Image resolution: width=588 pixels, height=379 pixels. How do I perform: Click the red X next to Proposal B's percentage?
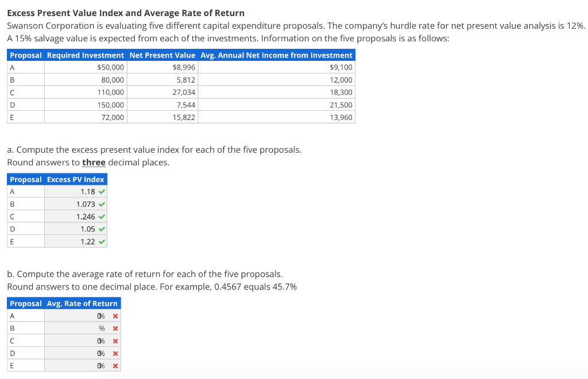[114, 328]
